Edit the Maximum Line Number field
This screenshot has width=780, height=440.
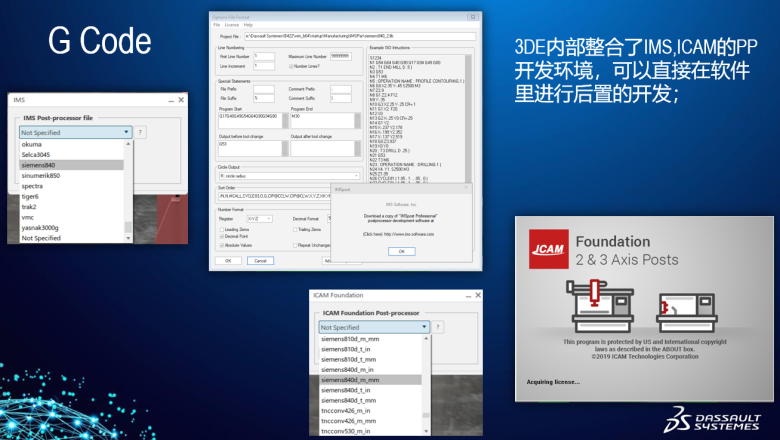click(x=341, y=57)
